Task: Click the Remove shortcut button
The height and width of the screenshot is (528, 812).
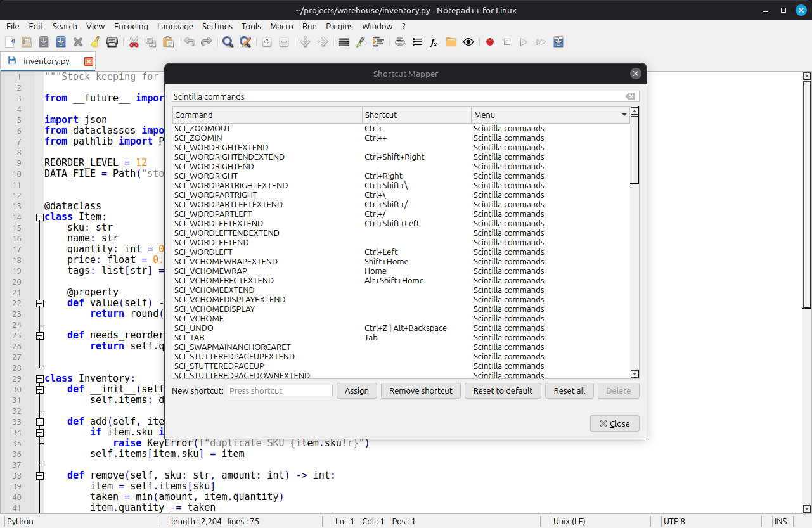Action: coord(421,390)
